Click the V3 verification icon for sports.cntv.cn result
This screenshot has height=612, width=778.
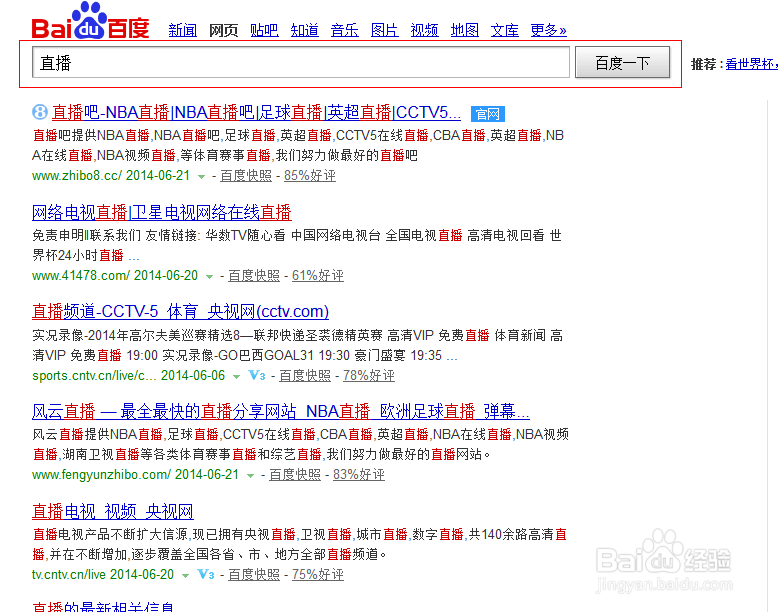[257, 375]
